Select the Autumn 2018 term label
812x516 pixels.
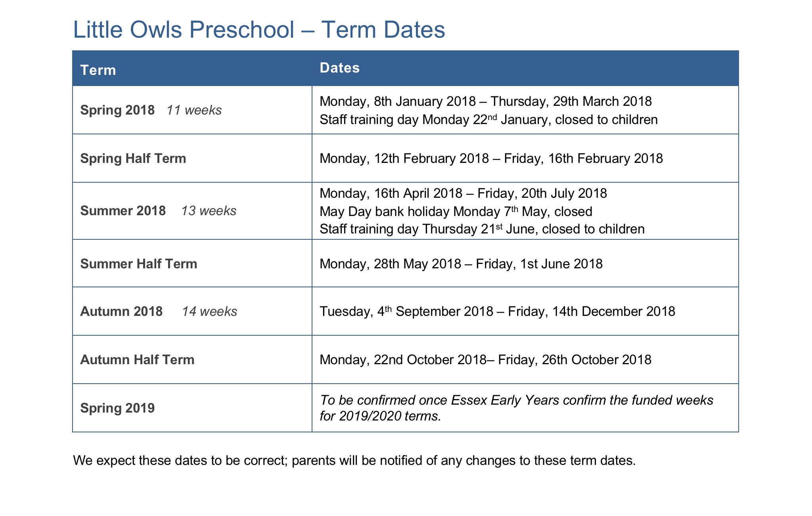pos(121,311)
